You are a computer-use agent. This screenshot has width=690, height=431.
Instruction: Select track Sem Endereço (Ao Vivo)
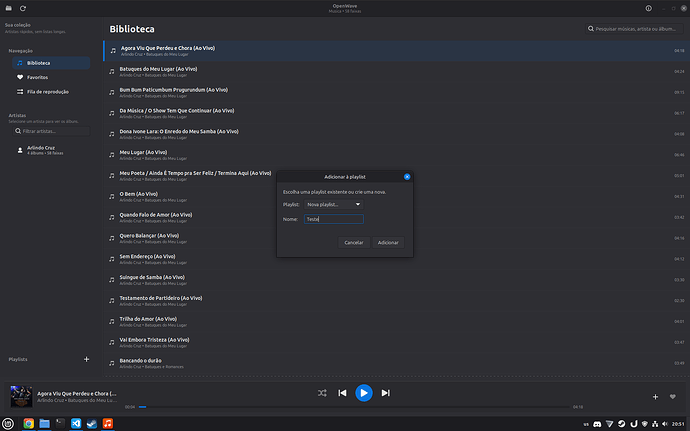(x=396, y=259)
